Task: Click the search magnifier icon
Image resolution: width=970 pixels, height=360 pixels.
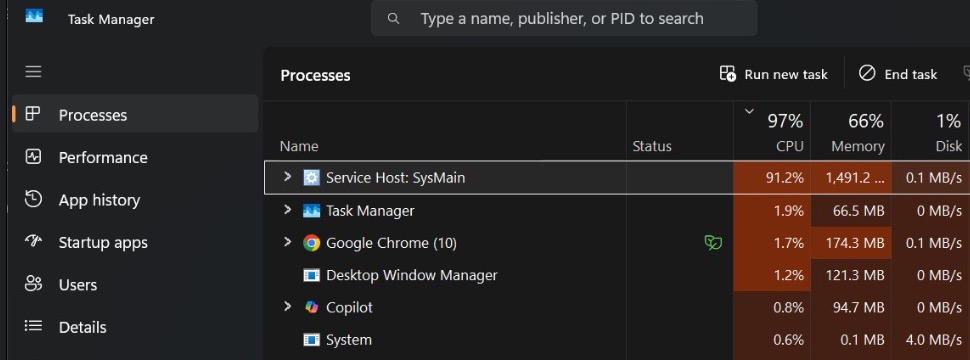Action: [393, 19]
